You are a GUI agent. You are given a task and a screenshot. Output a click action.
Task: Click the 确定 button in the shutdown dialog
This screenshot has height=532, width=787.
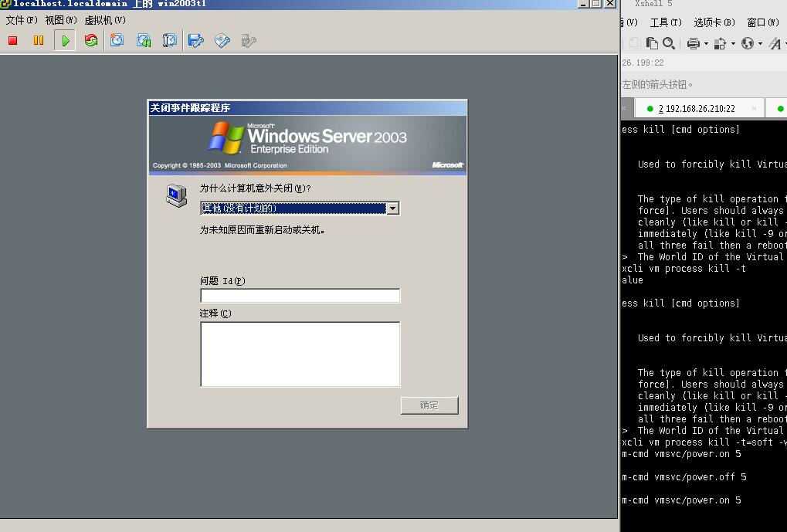(429, 405)
